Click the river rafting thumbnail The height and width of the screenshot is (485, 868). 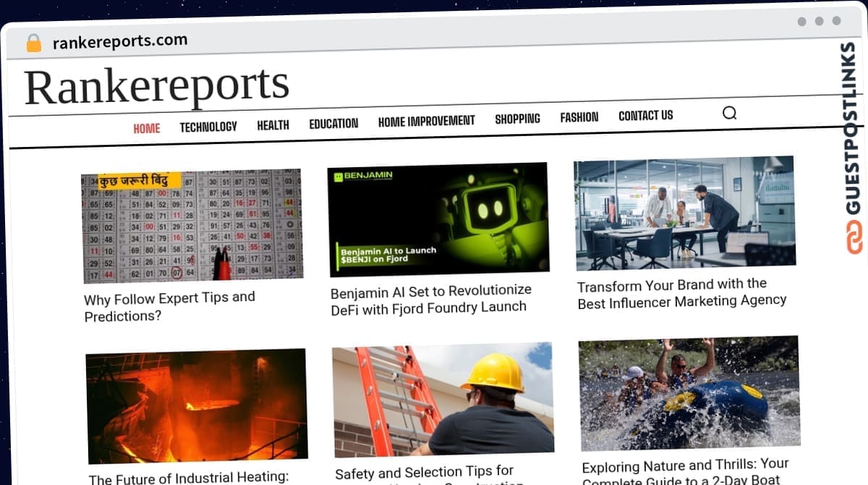pyautogui.click(x=690, y=392)
